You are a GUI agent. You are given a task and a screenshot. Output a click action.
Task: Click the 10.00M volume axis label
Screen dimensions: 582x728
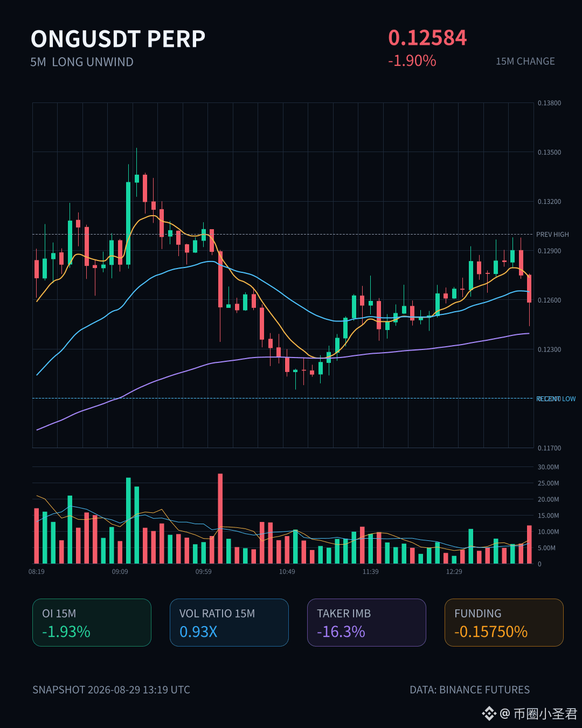coord(548,532)
